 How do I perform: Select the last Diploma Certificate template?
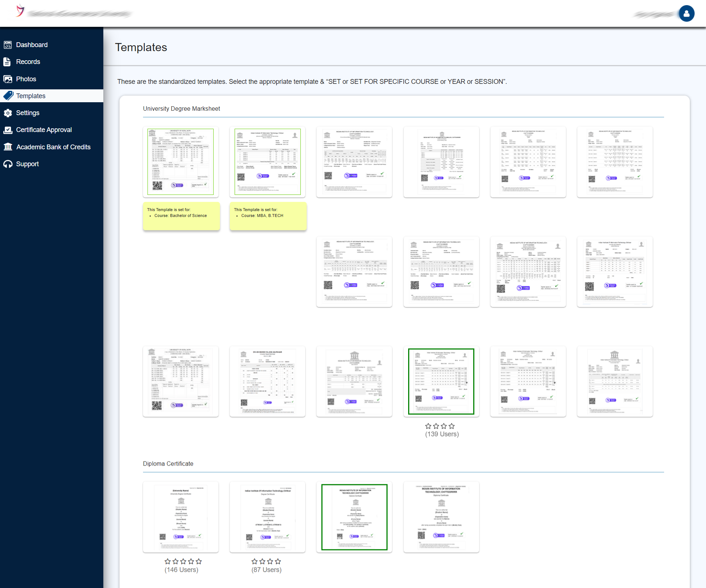[441, 517]
